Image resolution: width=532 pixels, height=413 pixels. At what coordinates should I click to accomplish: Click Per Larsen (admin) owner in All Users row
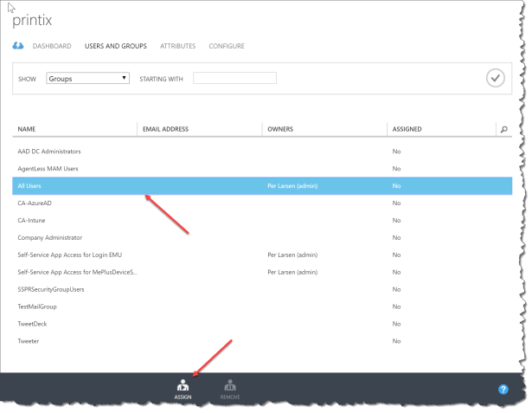(292, 186)
